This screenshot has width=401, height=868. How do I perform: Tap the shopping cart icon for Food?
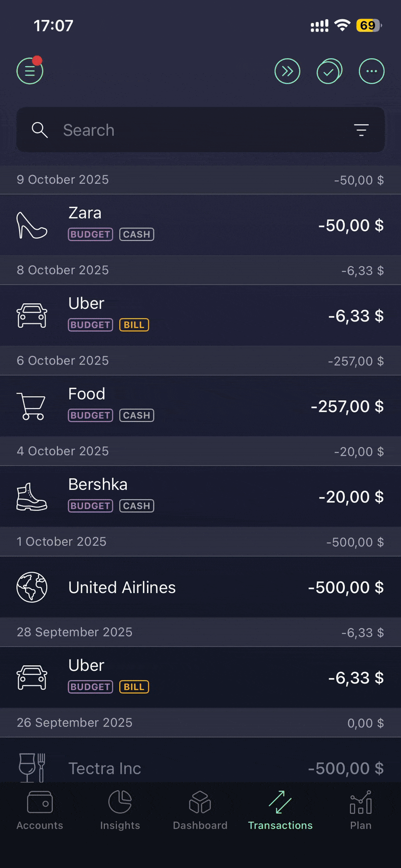pyautogui.click(x=32, y=406)
